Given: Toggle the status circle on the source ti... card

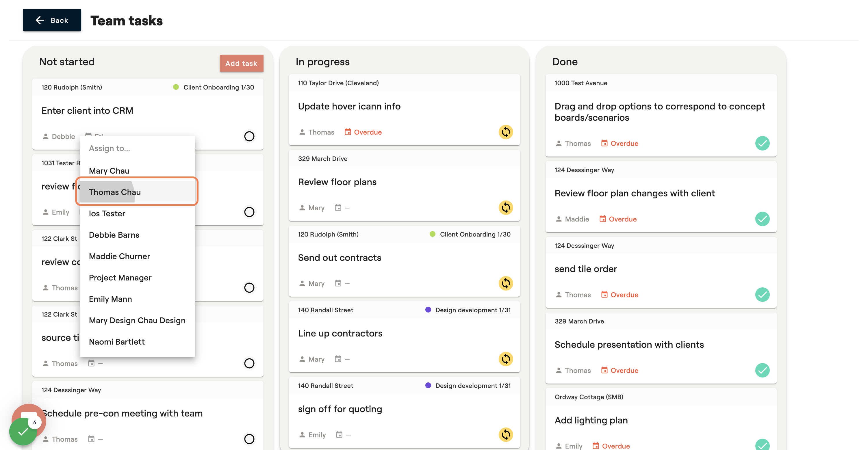Looking at the screenshot, I should click(249, 363).
